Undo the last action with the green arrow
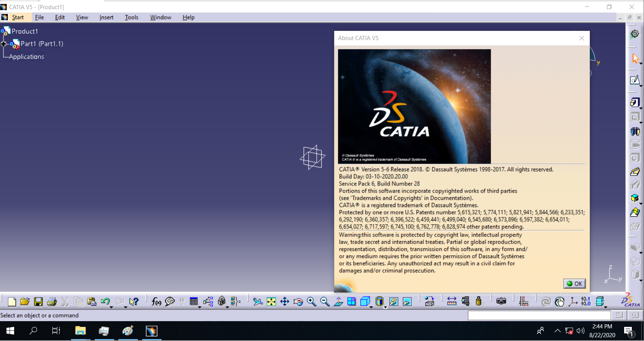Screen dimensions: 644x341 click(105, 301)
